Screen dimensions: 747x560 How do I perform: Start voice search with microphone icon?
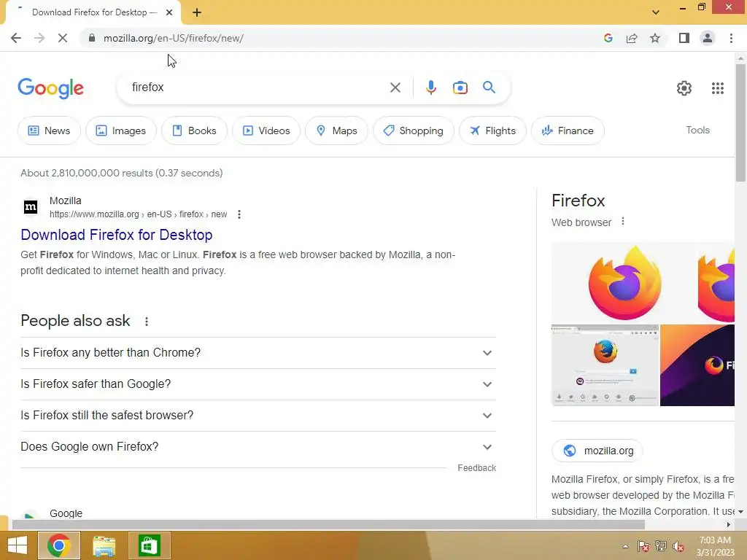pyautogui.click(x=430, y=87)
